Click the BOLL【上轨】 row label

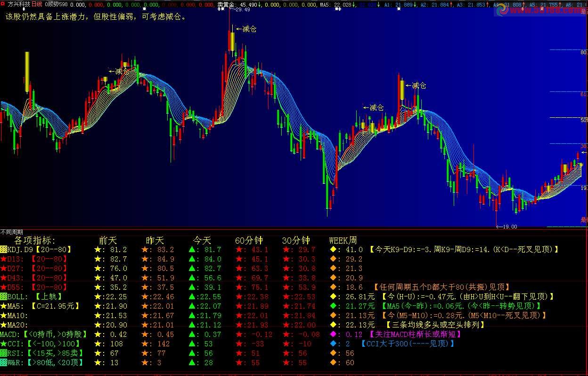coord(35,297)
